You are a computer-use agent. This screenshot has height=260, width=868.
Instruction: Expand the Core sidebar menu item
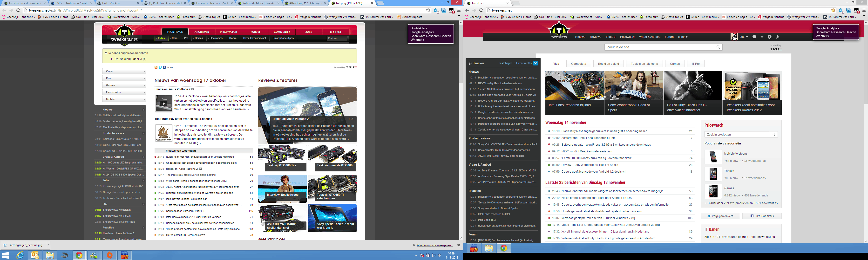[124, 71]
